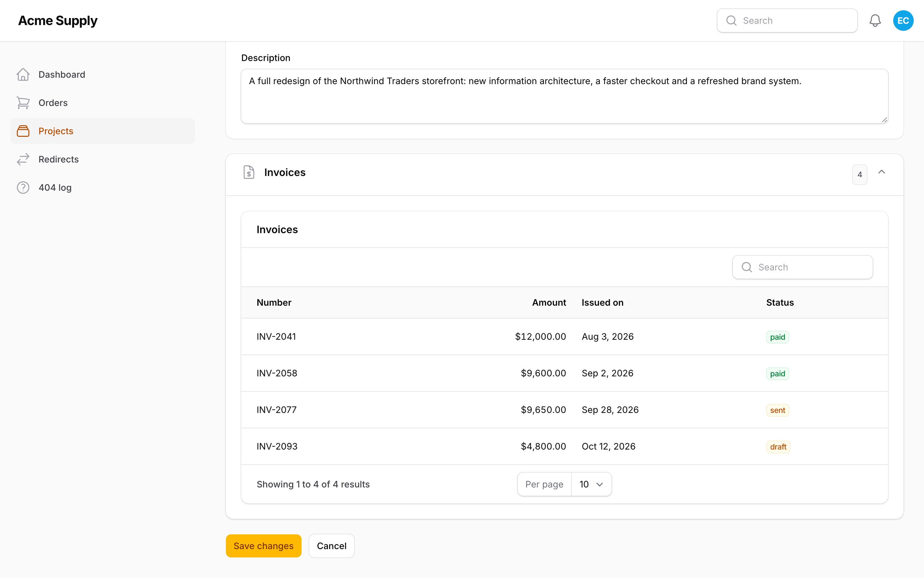The width and height of the screenshot is (924, 578).
Task: Click the Orders cart icon
Action: [x=23, y=103]
